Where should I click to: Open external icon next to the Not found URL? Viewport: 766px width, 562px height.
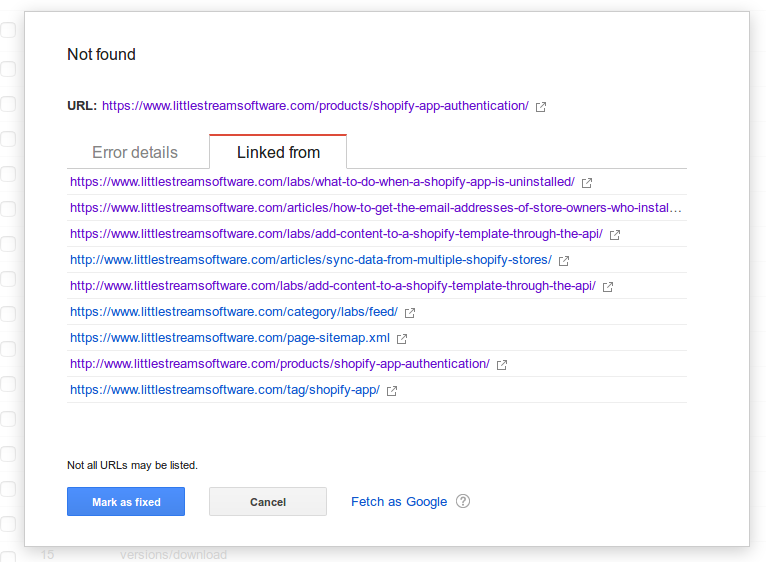541,107
